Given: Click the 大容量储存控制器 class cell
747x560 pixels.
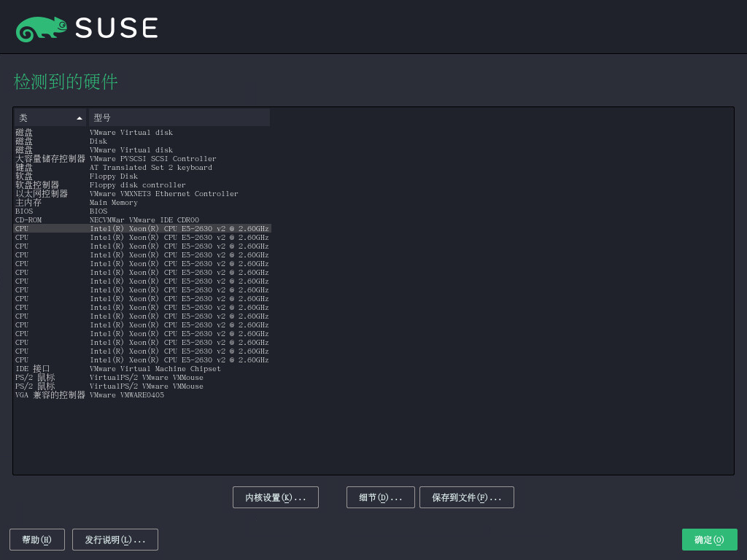Looking at the screenshot, I should (x=50, y=158).
